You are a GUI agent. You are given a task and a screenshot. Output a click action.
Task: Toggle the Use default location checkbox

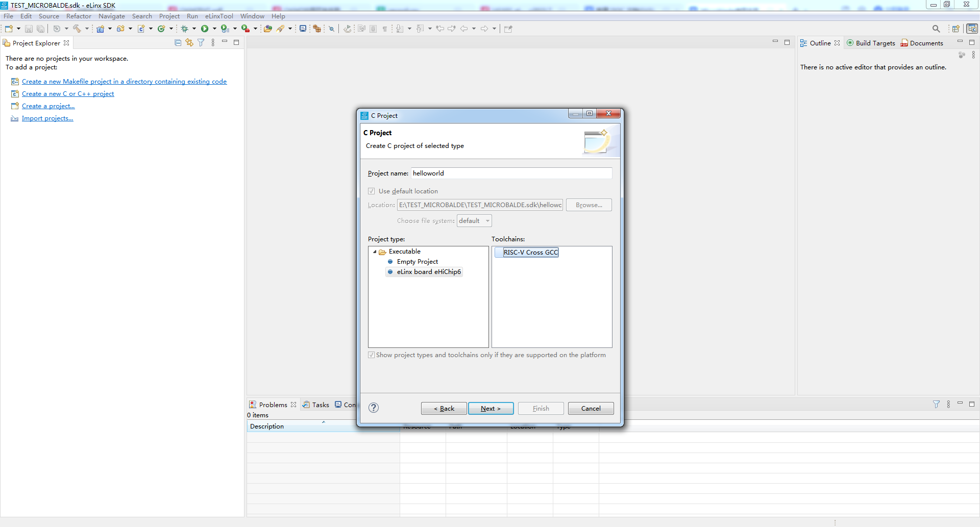pyautogui.click(x=372, y=191)
